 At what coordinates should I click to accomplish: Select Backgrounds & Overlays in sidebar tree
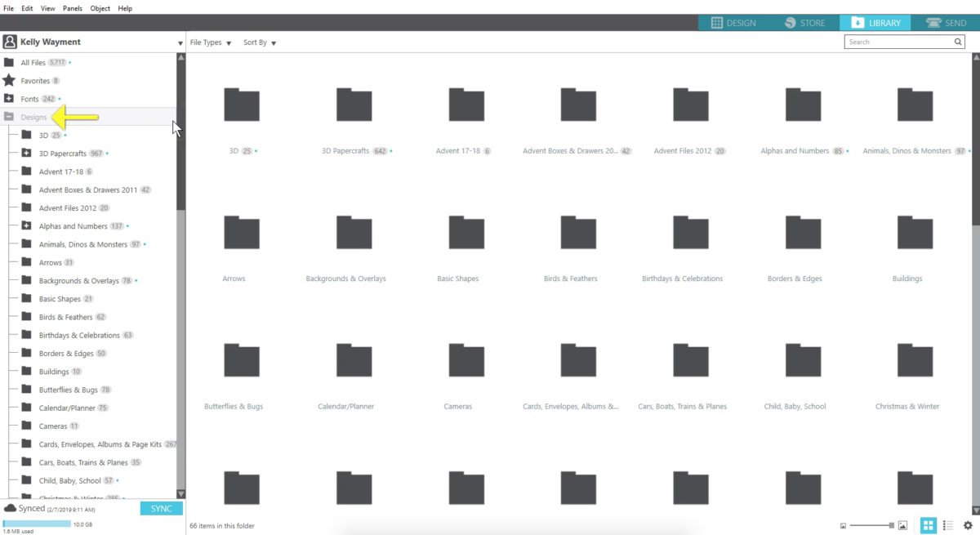pyautogui.click(x=78, y=281)
